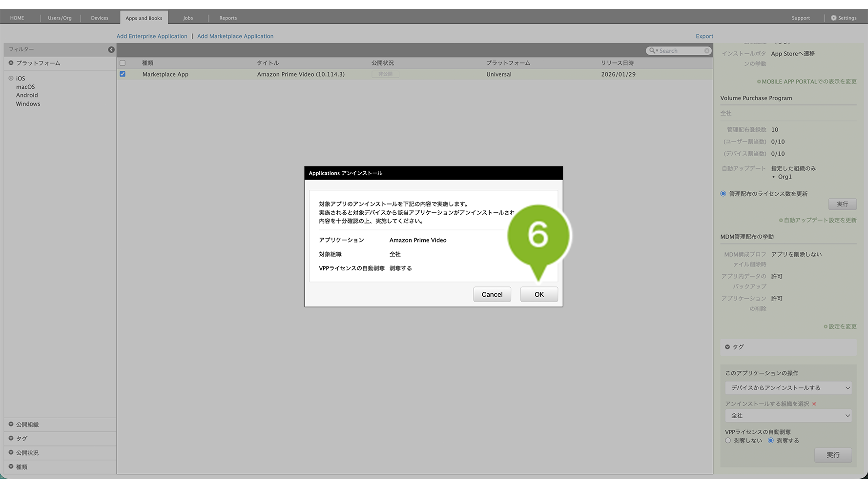Collapse the プラットフォーム filter section
This screenshot has width=868, height=488.
click(11, 63)
